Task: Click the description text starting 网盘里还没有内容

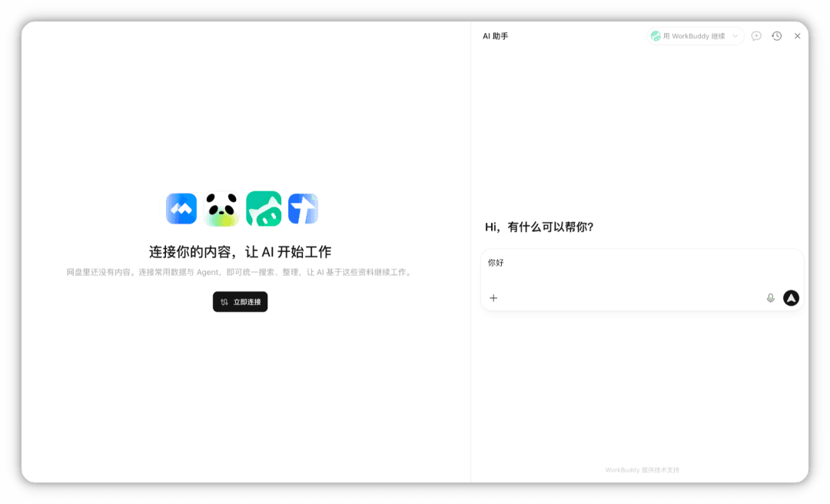Action: click(241, 272)
